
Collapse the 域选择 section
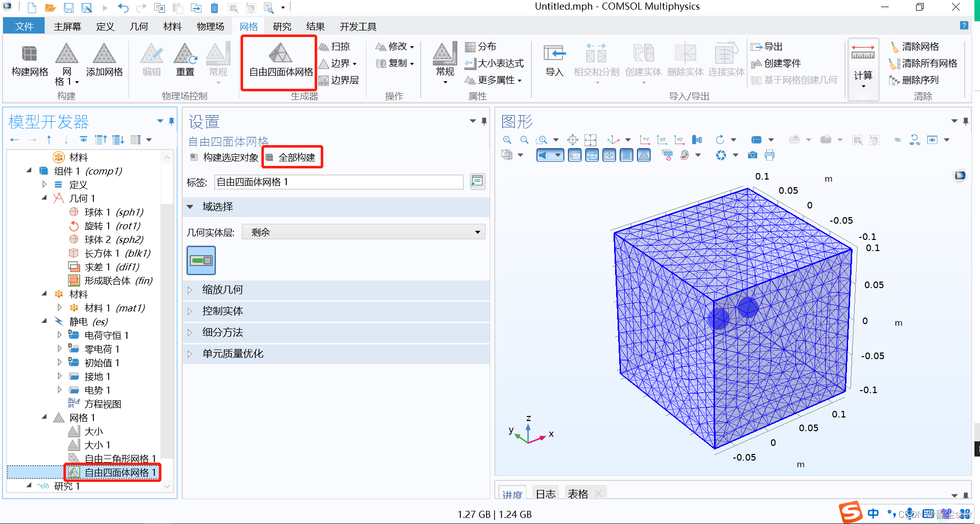pyautogui.click(x=190, y=206)
